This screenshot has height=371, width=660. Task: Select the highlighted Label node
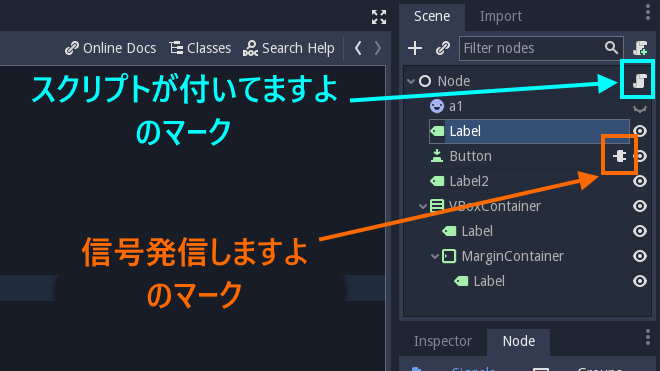pos(529,131)
